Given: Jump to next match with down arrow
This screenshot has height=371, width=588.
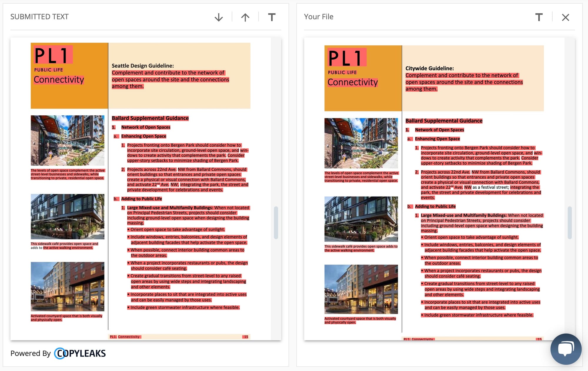Looking at the screenshot, I should pos(218,17).
